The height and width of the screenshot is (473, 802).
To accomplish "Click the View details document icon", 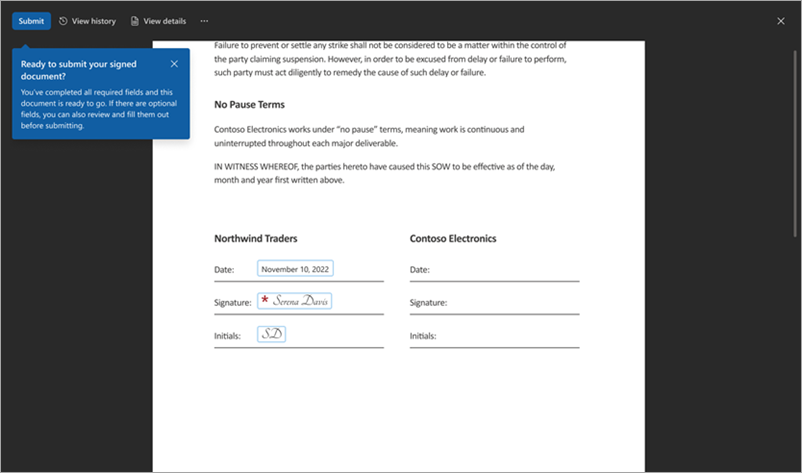I will point(135,21).
